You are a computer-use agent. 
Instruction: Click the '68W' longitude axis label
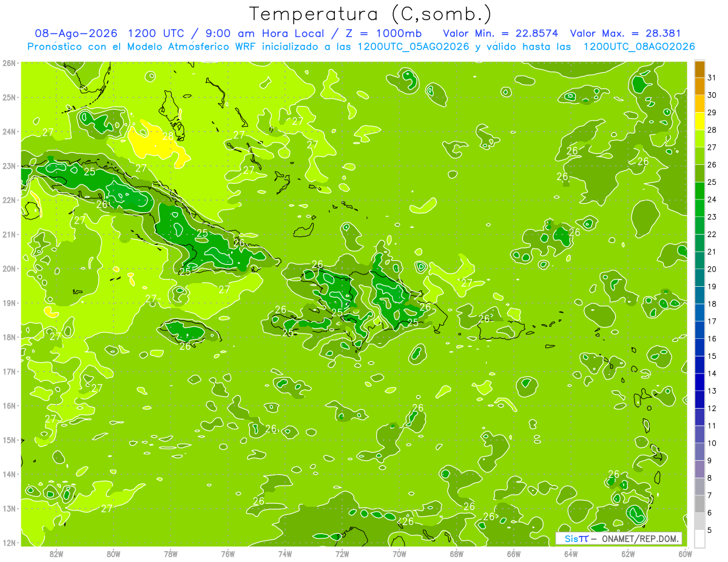click(457, 554)
